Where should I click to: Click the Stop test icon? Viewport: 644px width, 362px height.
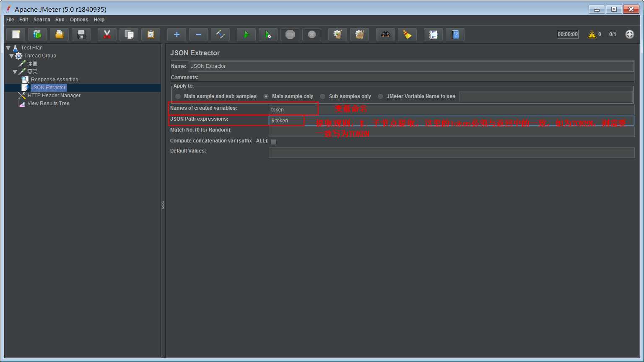pos(290,34)
